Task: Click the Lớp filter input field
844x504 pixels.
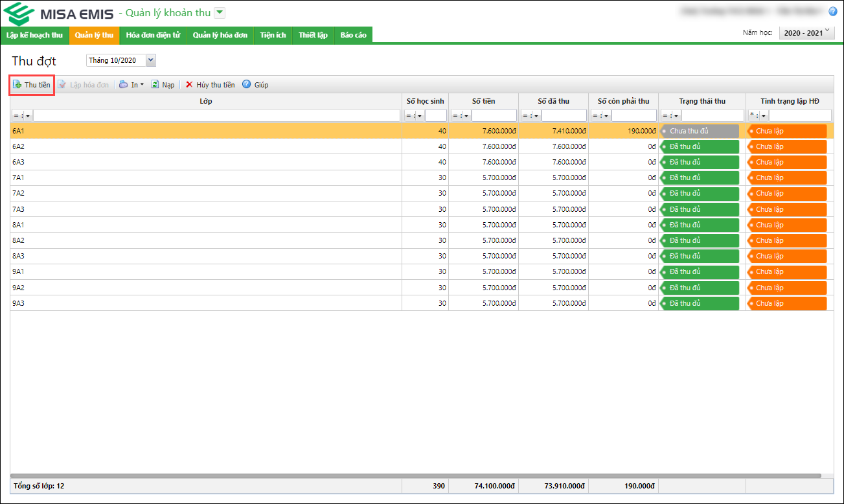Action: (x=216, y=115)
